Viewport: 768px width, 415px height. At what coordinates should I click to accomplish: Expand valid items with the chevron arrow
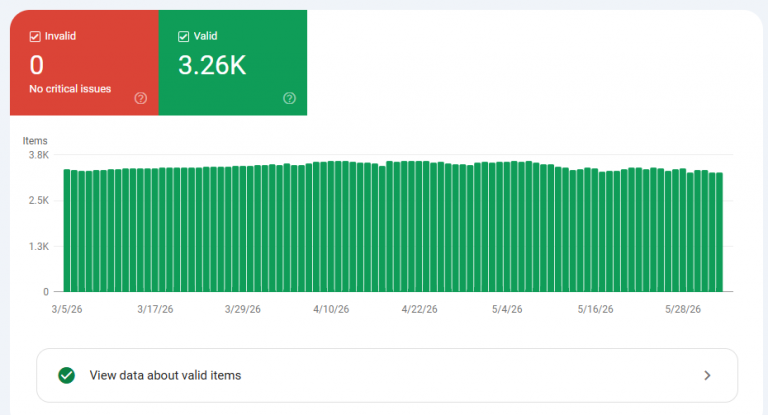pos(707,375)
